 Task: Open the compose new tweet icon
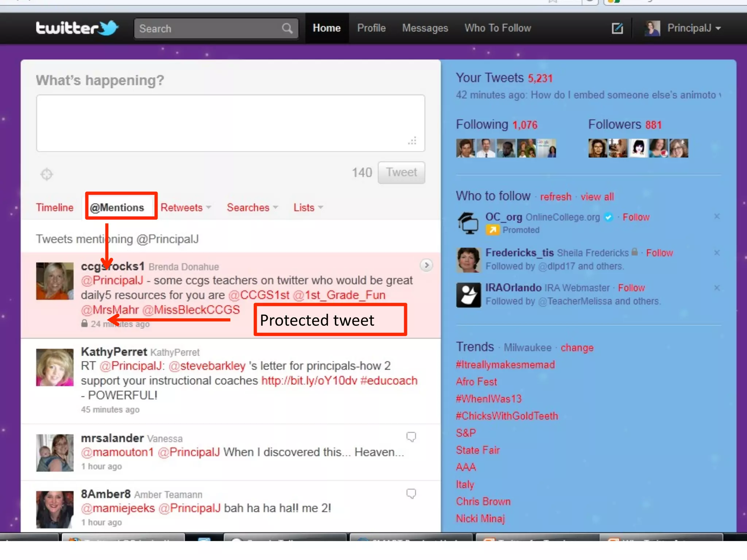[x=617, y=28]
